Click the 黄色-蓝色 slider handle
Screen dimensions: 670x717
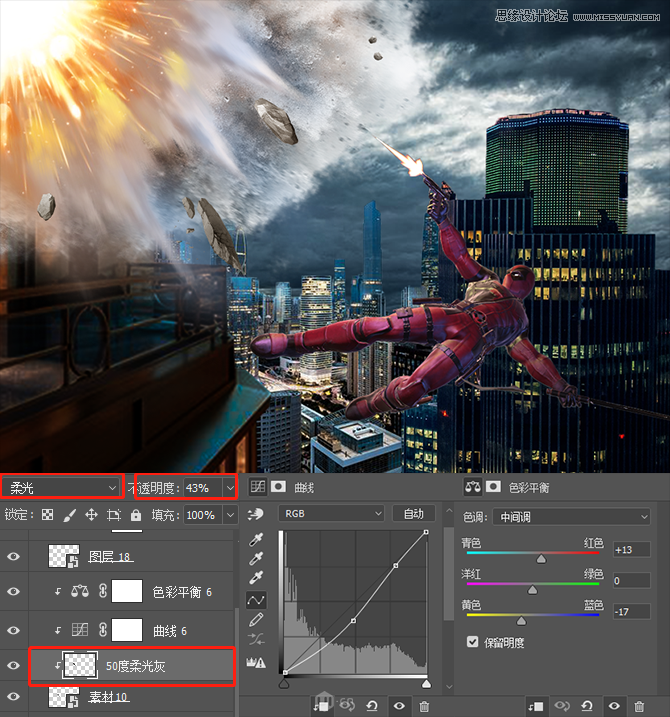[521, 621]
